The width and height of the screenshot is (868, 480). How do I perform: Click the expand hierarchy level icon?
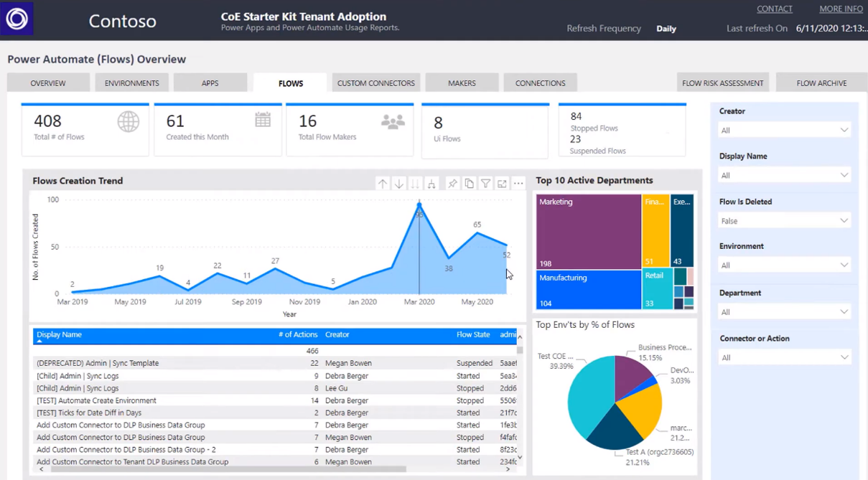pyautogui.click(x=431, y=184)
